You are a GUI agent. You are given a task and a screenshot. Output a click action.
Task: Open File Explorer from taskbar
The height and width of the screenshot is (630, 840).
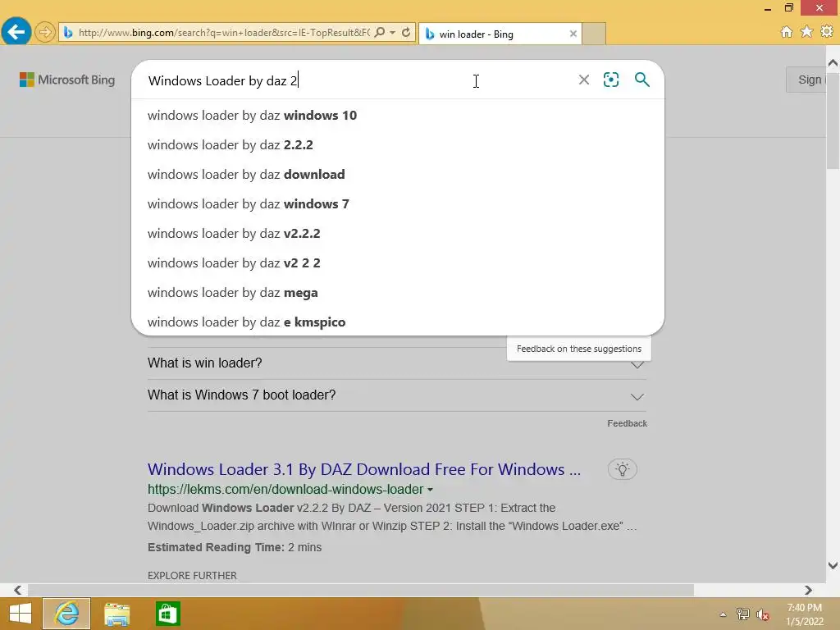116,614
